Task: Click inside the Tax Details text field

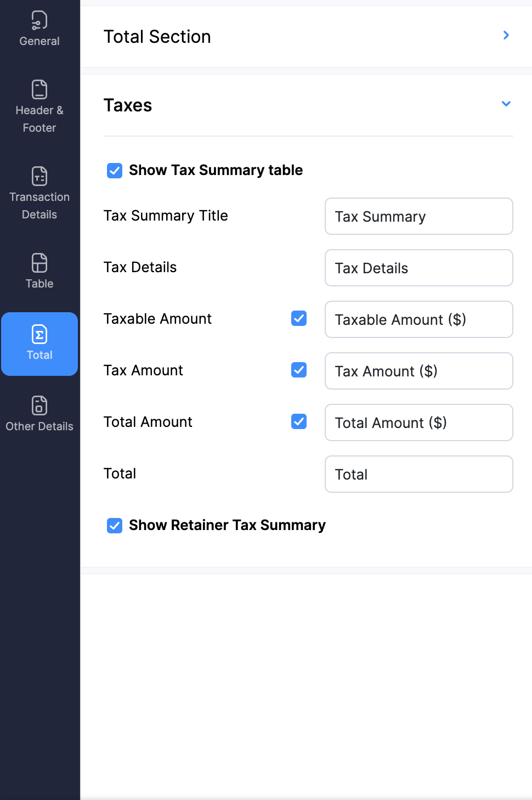Action: coord(418,268)
